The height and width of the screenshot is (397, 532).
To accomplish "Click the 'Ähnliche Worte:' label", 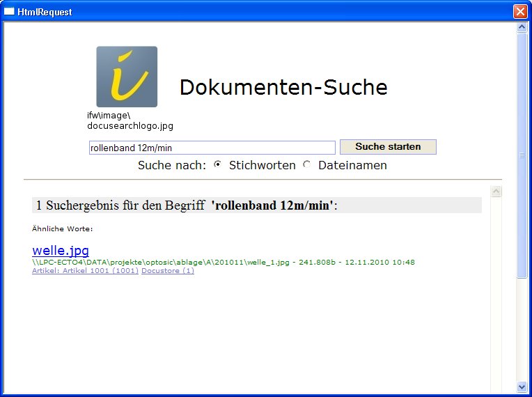I will [x=63, y=228].
